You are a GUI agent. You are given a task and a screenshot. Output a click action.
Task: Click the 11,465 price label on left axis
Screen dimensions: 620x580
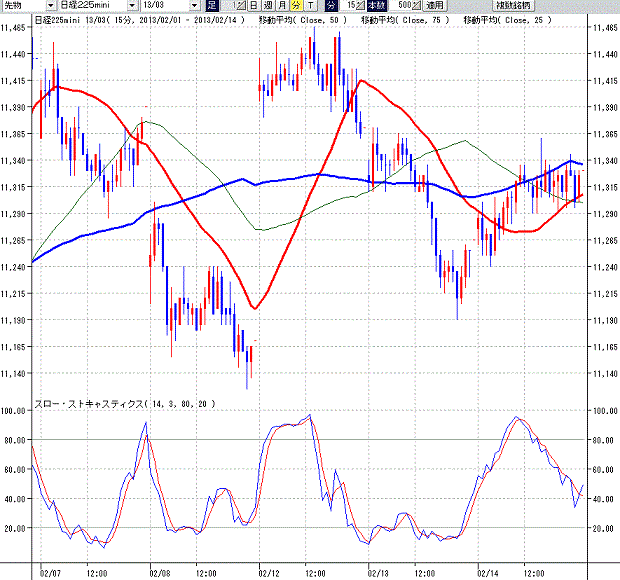(x=13, y=28)
